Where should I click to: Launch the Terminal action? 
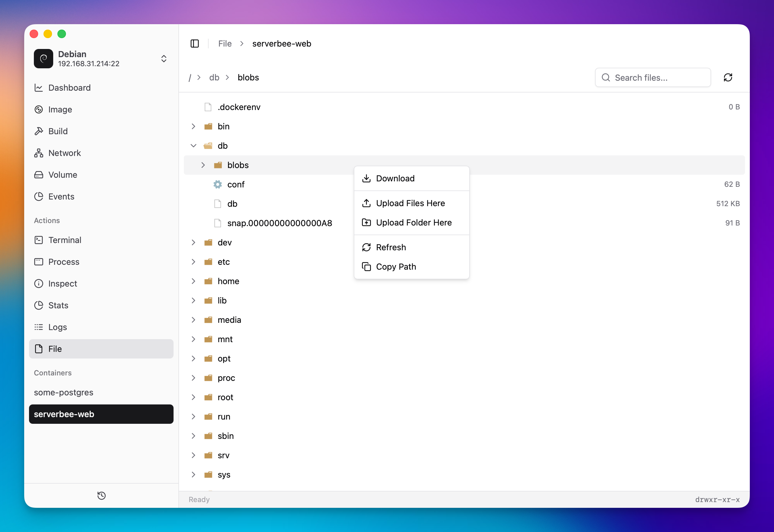[x=65, y=240]
